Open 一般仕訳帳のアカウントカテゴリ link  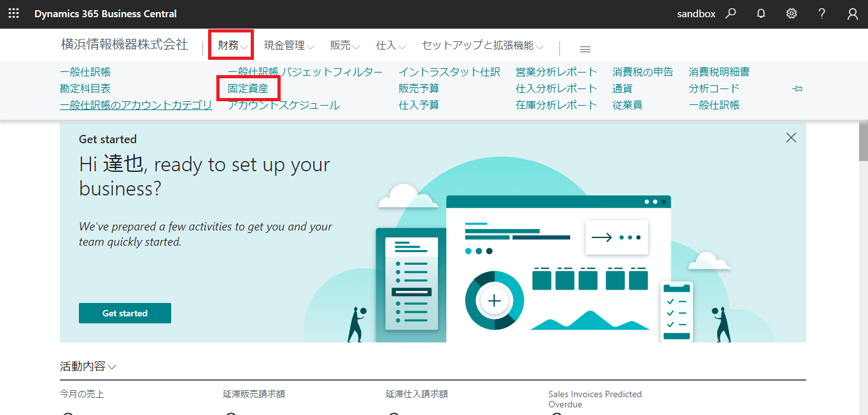[x=136, y=105]
